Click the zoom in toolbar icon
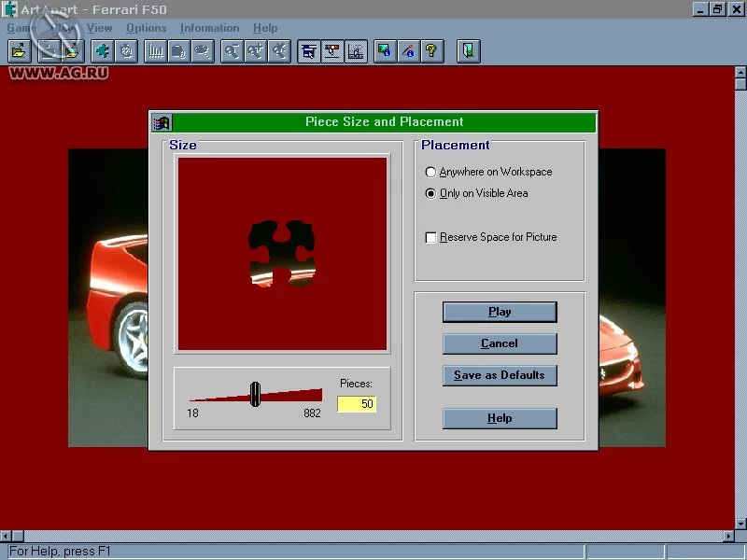The image size is (747, 560). (x=256, y=51)
